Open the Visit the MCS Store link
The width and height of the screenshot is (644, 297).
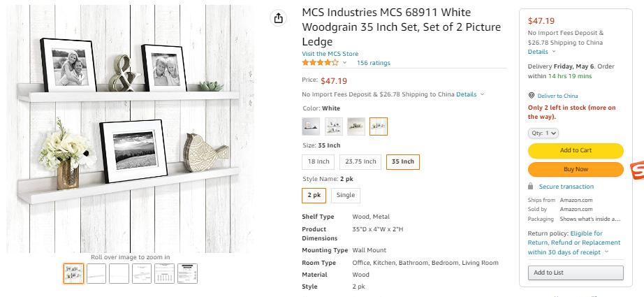330,54
